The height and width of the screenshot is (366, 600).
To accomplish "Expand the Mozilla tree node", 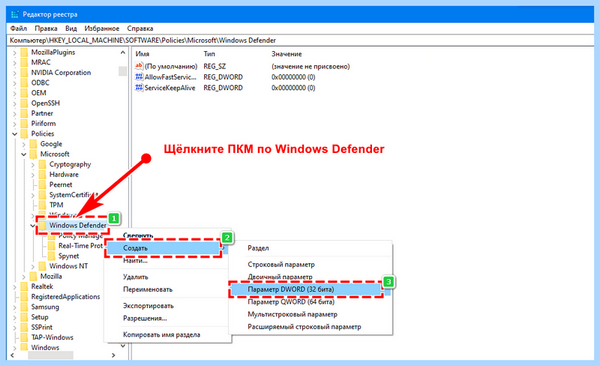I will point(24,277).
